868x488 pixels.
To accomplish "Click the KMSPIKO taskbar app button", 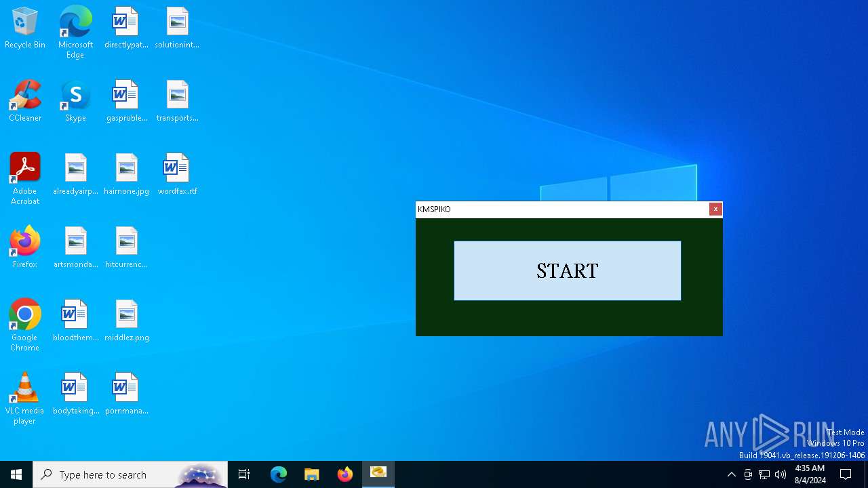I will [378, 474].
